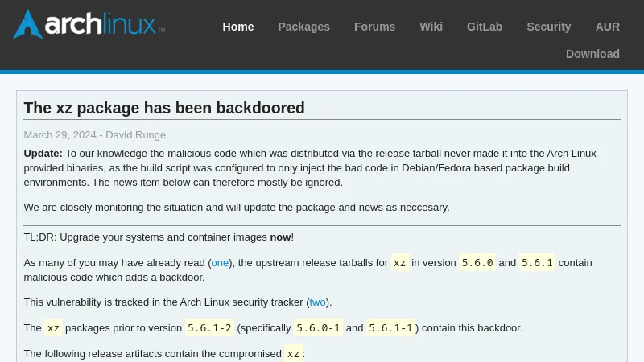This screenshot has height=362, width=644.
Task: Click the 5.6.0 version code snippet
Action: point(477,263)
